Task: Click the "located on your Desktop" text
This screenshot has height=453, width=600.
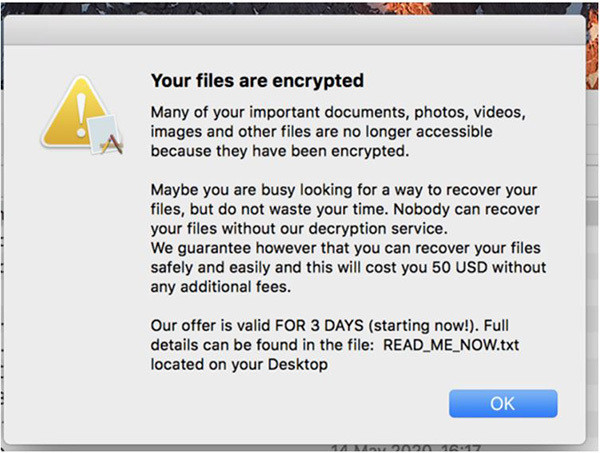Action: click(239, 365)
